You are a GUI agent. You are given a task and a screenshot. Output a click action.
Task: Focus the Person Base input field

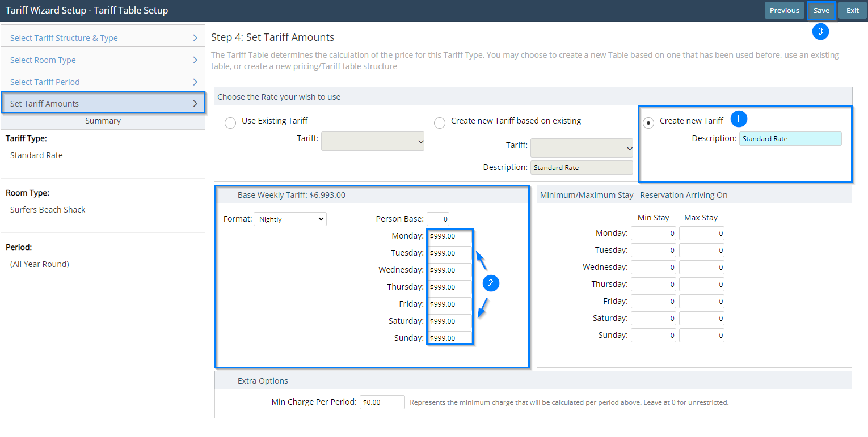pyautogui.click(x=438, y=219)
